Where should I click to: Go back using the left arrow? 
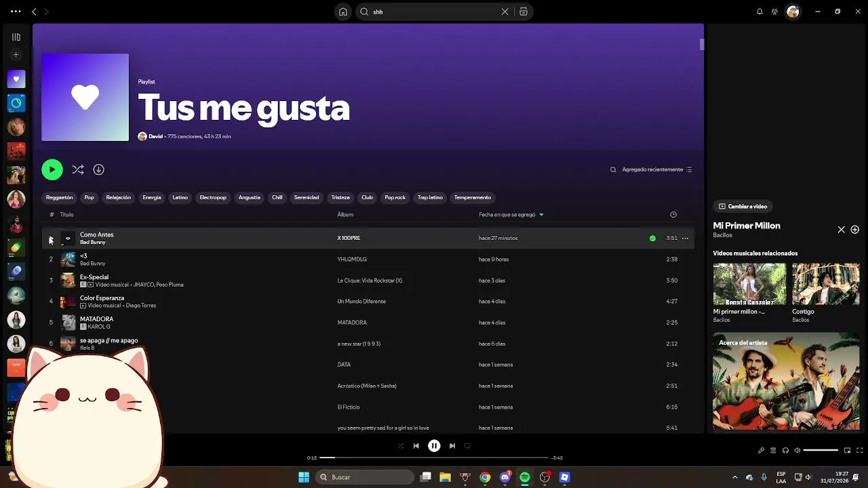pyautogui.click(x=34, y=12)
